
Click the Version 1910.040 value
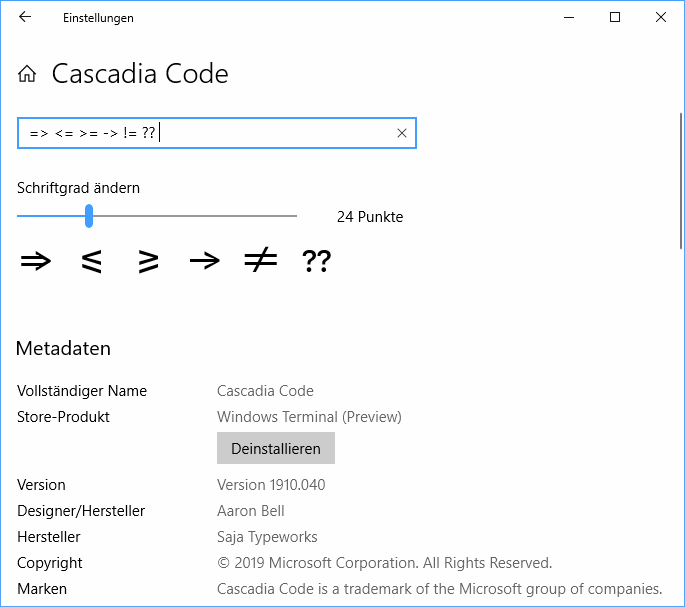click(271, 485)
